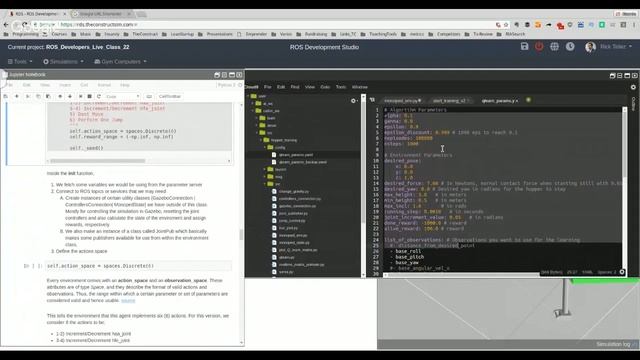Click the Jupyter run cell icon
The height and width of the screenshot is (360, 640).
(x=80, y=96)
